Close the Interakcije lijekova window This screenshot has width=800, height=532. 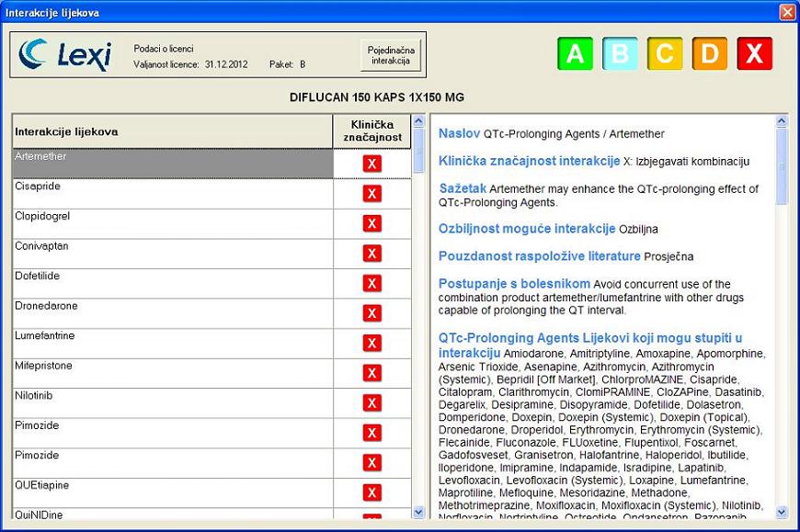tap(787, 12)
